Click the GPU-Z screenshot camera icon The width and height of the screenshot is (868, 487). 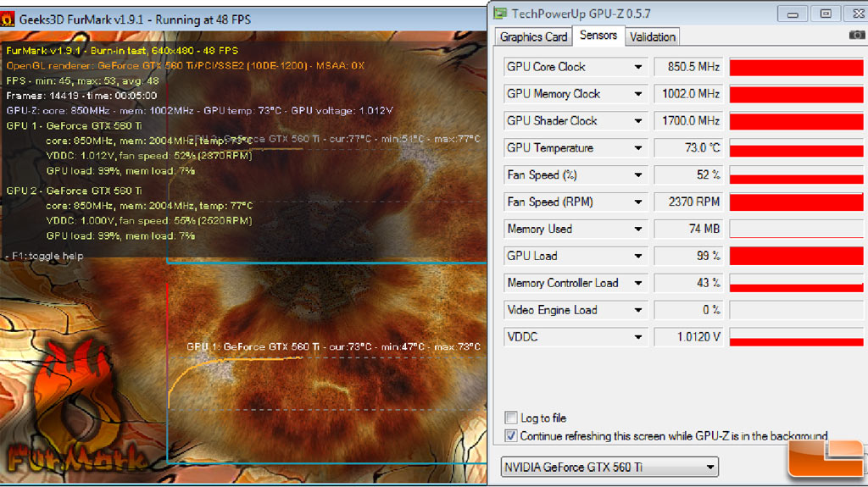857,35
